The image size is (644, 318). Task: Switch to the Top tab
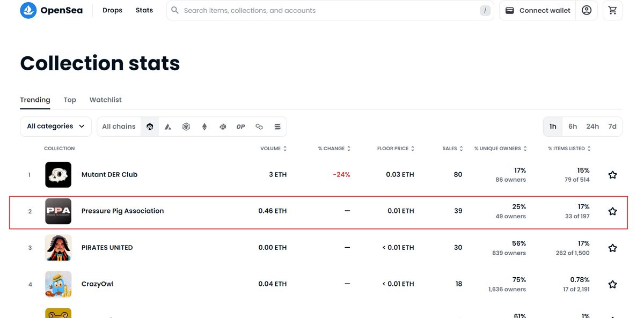70,100
